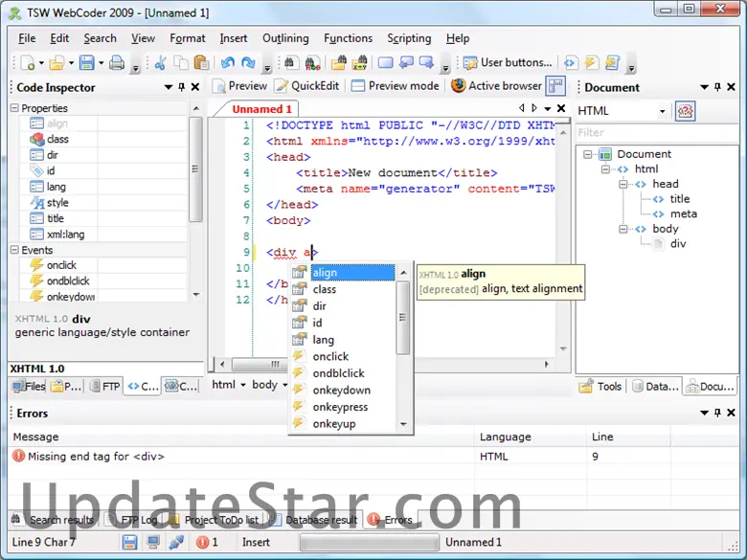The image size is (747, 560).
Task: Click the Save floppy disk toolbar icon
Action: click(87, 63)
